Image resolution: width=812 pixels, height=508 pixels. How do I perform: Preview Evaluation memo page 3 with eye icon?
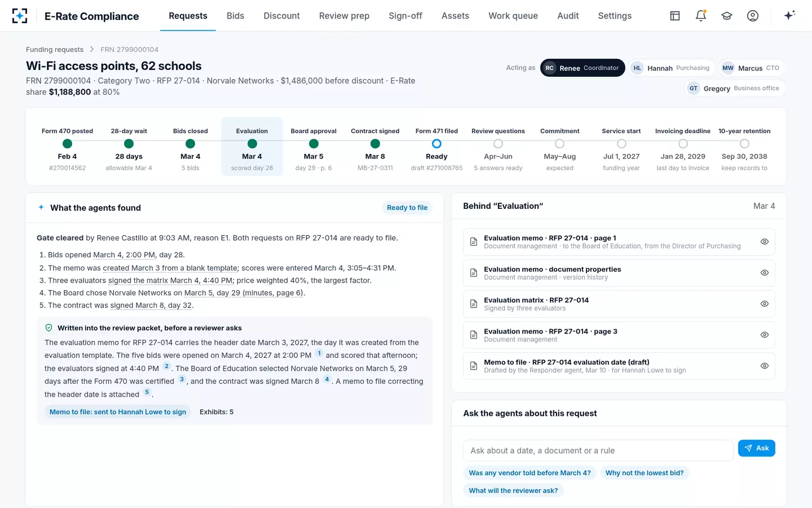click(x=765, y=335)
